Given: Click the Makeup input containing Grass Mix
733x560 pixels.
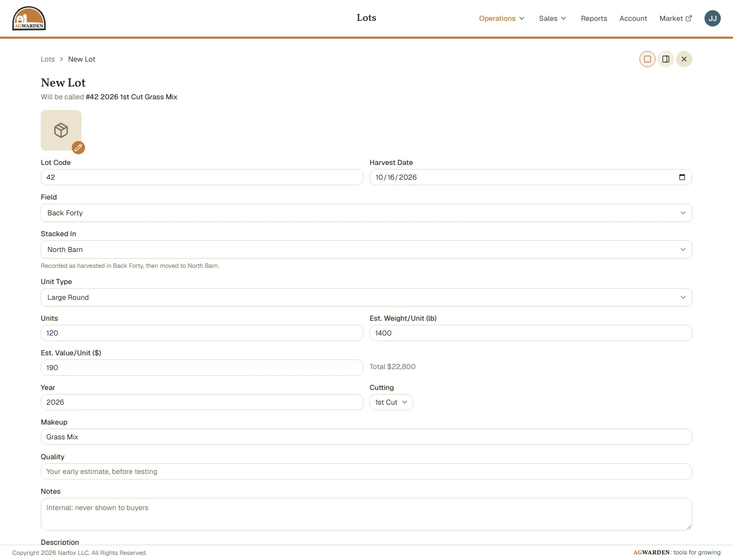Looking at the screenshot, I should [366, 437].
